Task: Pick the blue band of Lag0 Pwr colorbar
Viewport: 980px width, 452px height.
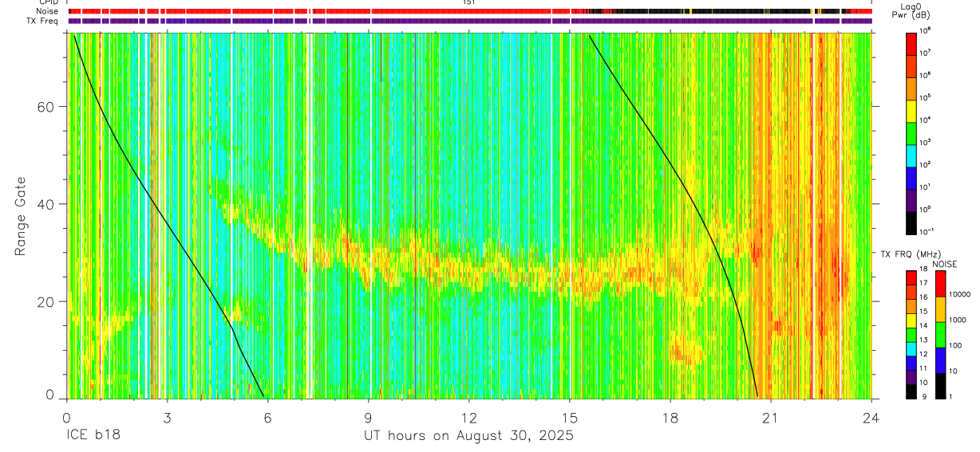Action: point(911,177)
